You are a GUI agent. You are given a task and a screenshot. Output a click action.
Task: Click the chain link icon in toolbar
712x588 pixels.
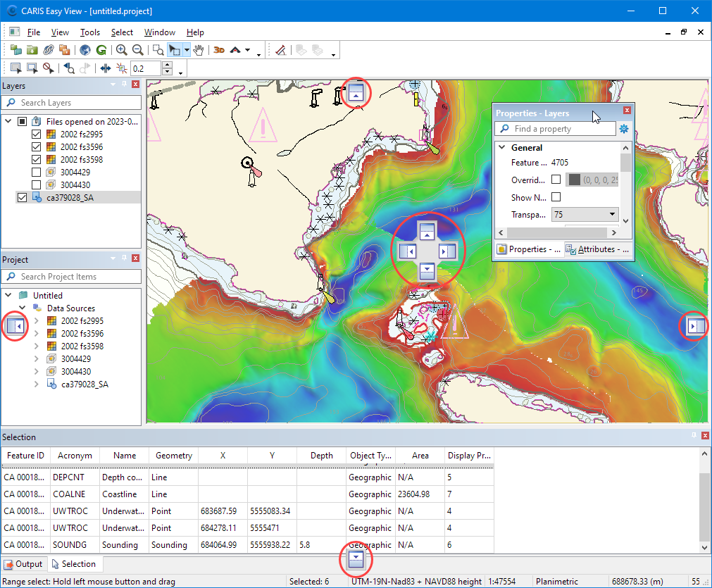click(x=49, y=50)
